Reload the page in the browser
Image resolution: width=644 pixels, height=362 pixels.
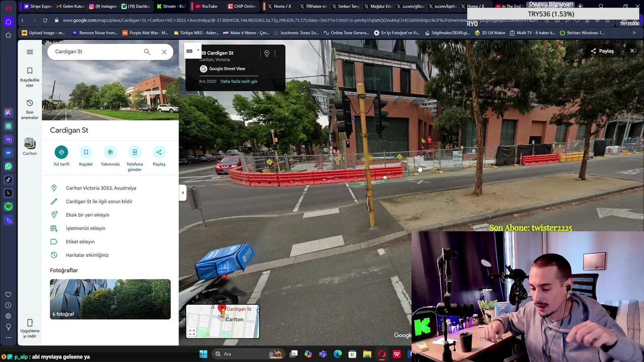point(45,20)
